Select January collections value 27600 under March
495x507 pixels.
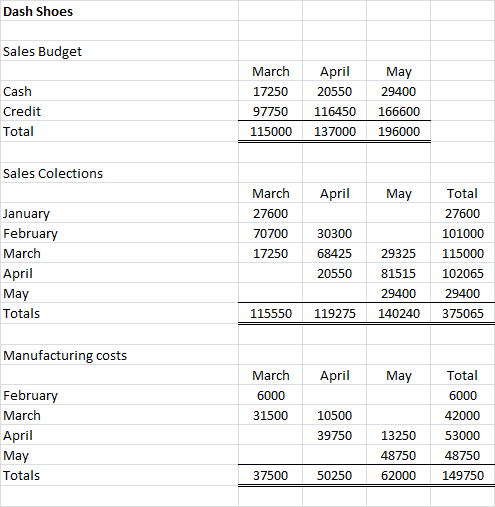tap(270, 213)
